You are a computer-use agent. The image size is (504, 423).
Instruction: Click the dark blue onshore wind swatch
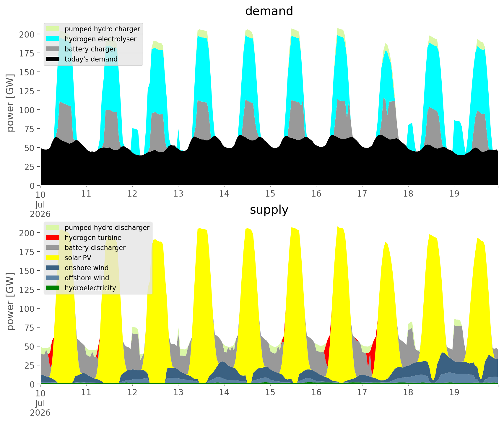point(53,268)
